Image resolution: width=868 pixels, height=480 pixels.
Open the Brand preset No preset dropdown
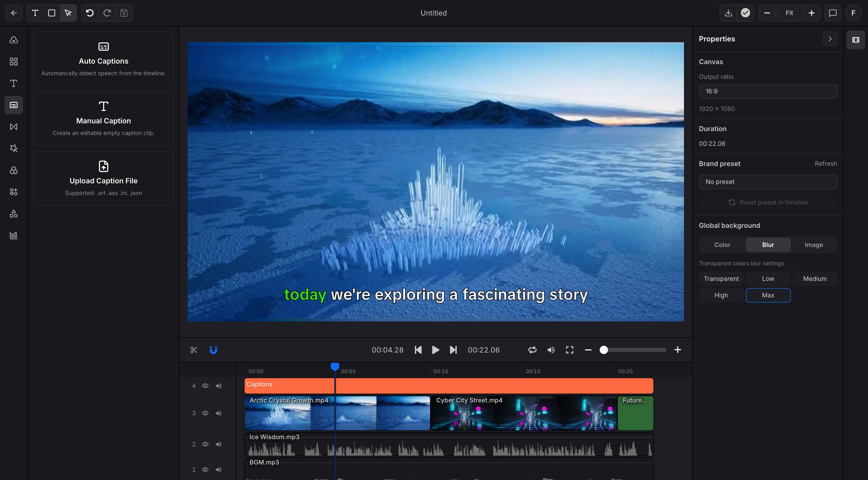(768, 182)
